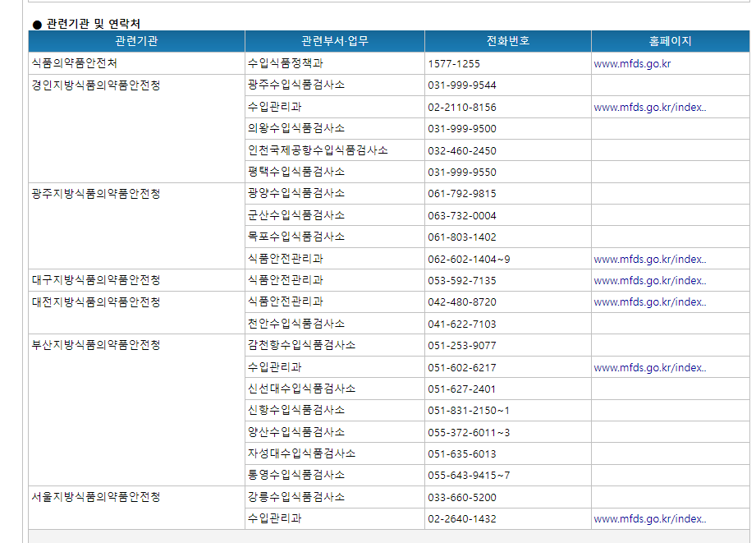This screenshot has height=543, width=756.
Task: Select phone number 1577-1255
Action: 454,64
